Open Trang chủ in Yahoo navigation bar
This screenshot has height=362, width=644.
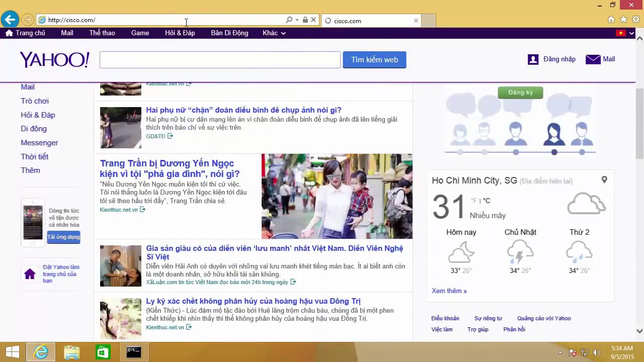25,33
